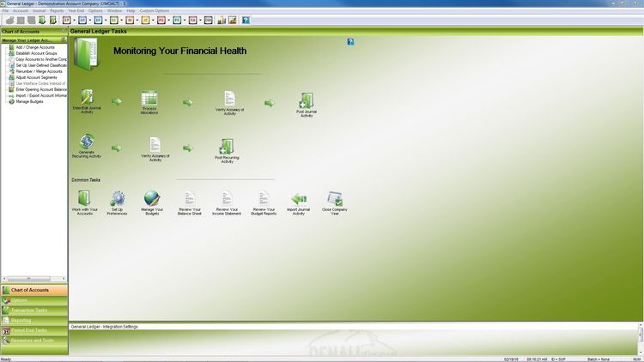Select Manage Budgets in sidebar list
Viewport: 644px width, 362px height.
click(x=29, y=101)
